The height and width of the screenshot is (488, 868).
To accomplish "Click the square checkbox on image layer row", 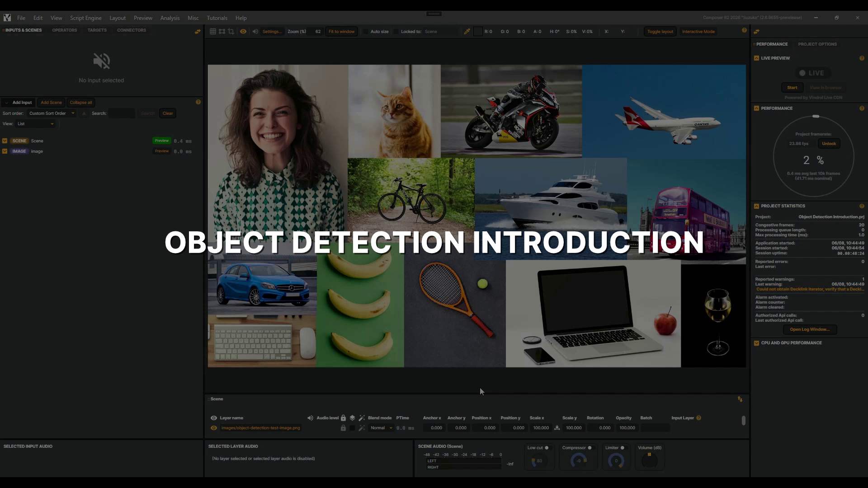I will point(352,428).
